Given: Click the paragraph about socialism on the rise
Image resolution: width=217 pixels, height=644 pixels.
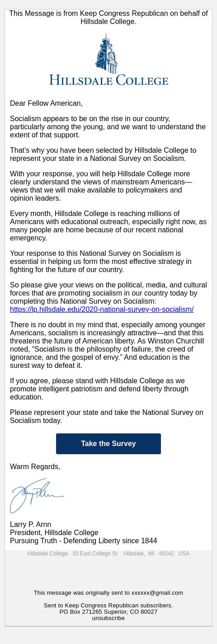Looking at the screenshot, I should (108, 127).
